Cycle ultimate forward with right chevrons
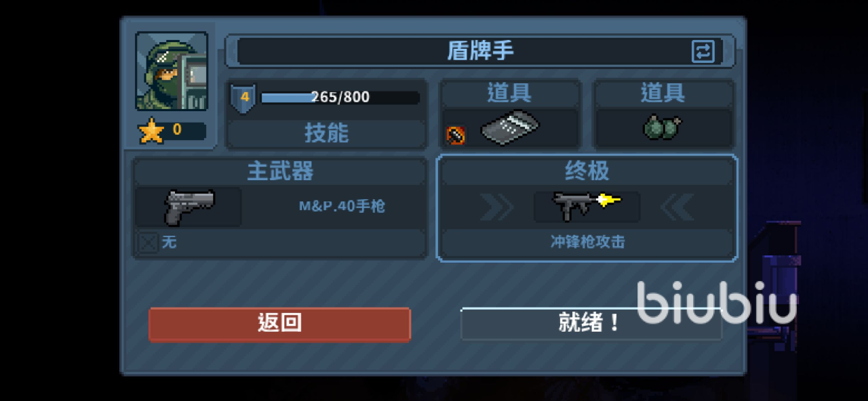868x401 pixels. [x=496, y=207]
